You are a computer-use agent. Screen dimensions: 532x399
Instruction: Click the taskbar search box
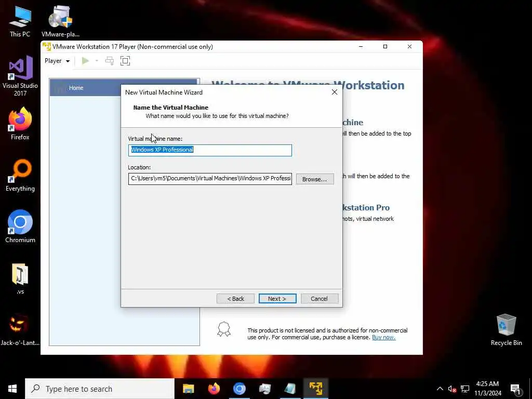click(x=100, y=389)
